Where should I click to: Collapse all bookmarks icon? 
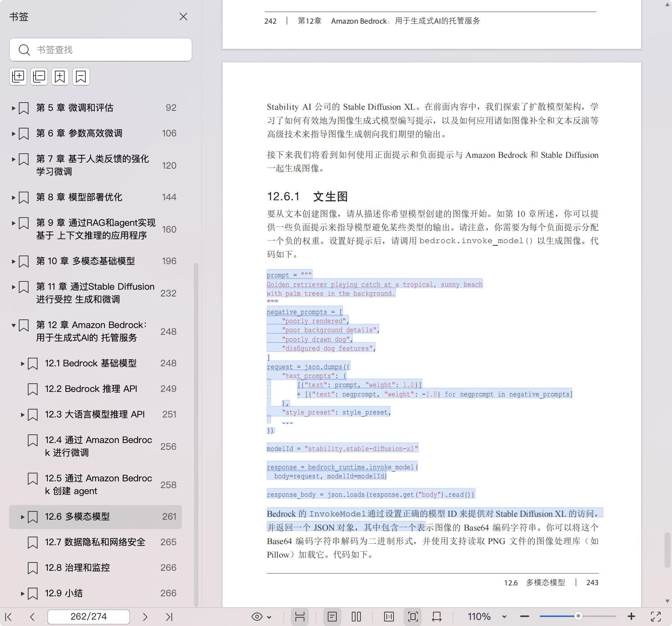39,77
